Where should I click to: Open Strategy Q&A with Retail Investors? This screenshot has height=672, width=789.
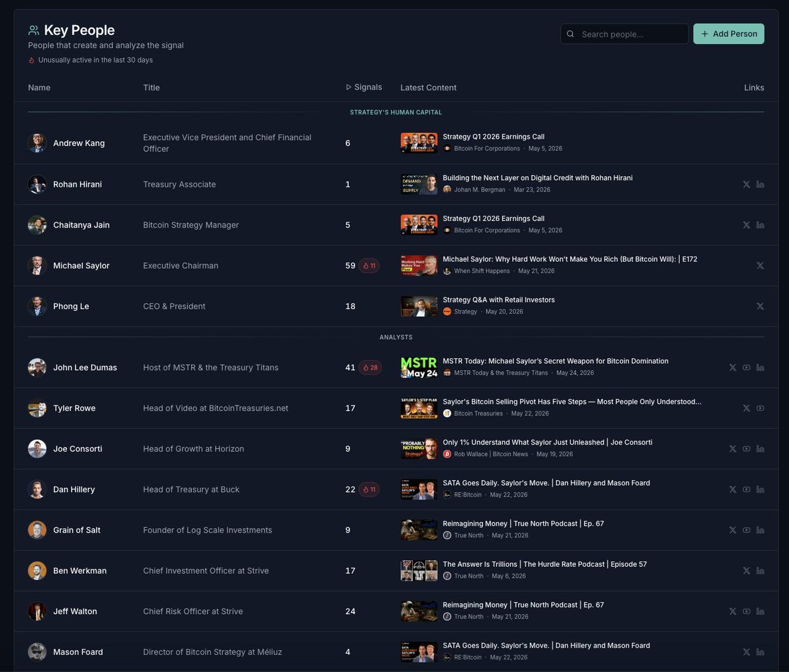(x=498, y=300)
